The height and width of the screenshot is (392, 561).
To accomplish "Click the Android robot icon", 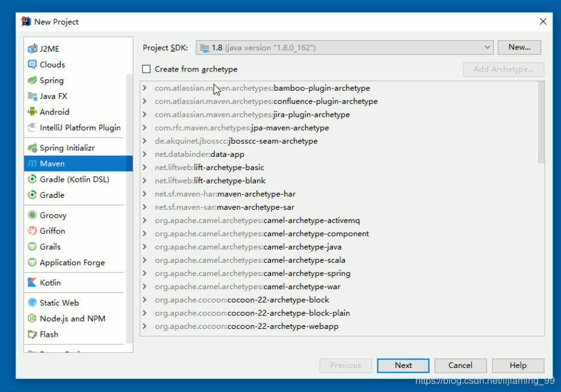I will click(x=32, y=111).
